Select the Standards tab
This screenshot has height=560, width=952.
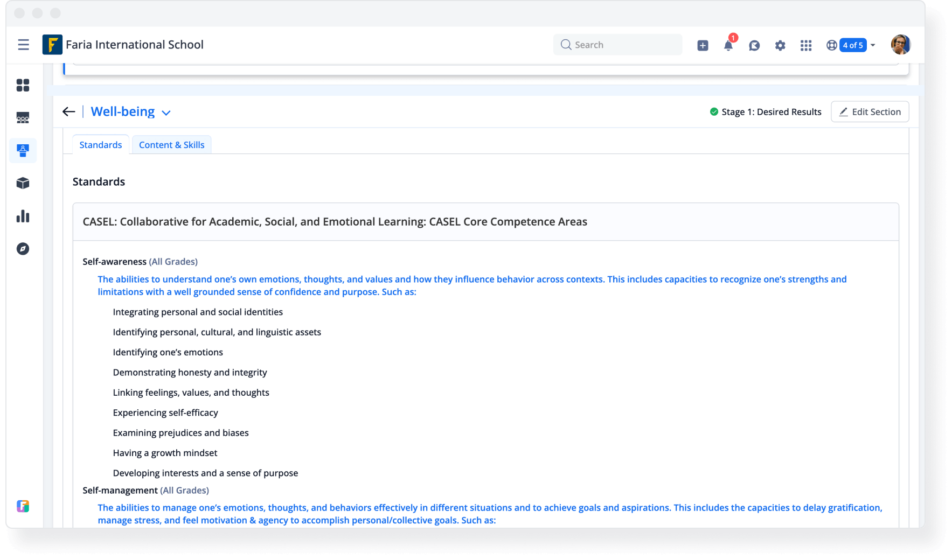coord(101,145)
